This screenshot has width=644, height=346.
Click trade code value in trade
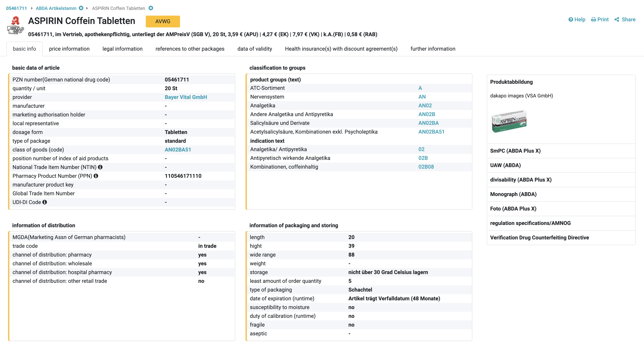click(207, 246)
